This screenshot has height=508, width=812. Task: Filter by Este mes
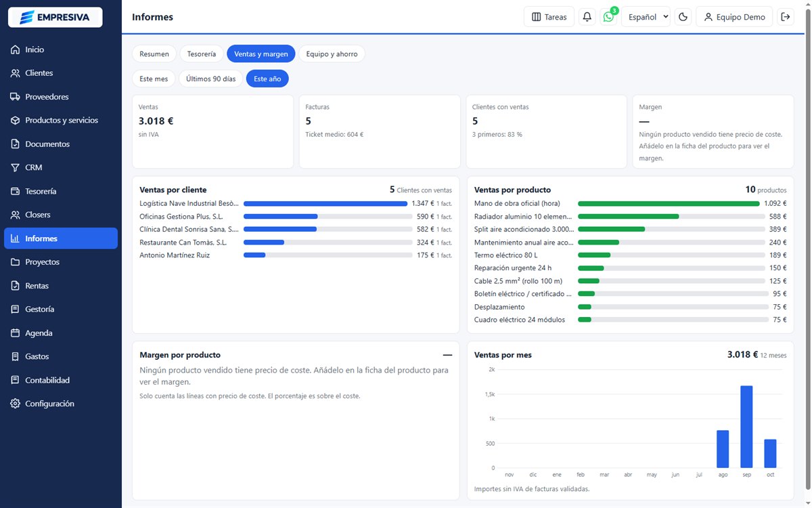click(154, 79)
